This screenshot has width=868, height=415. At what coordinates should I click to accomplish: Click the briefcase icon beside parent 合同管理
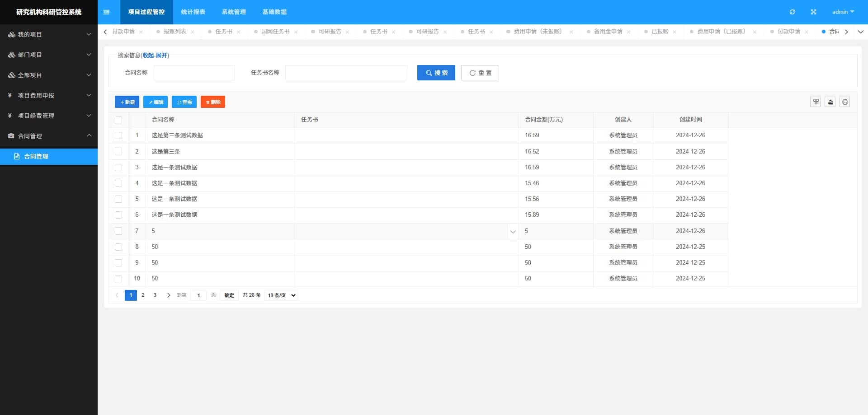click(11, 136)
